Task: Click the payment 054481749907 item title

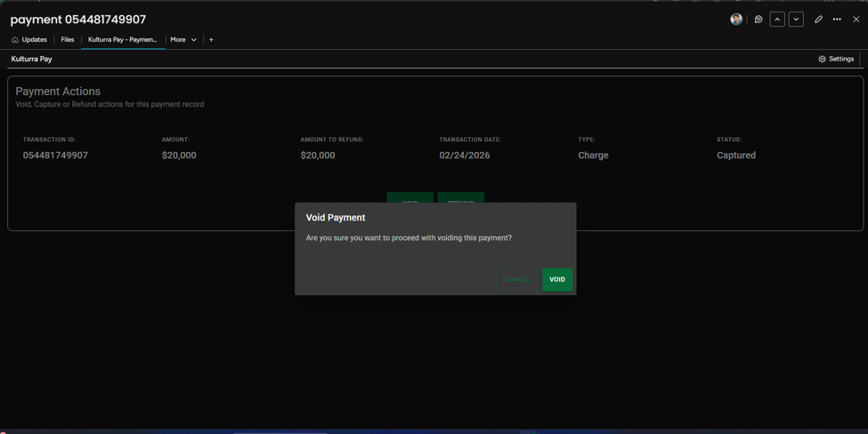Action: coord(78,20)
